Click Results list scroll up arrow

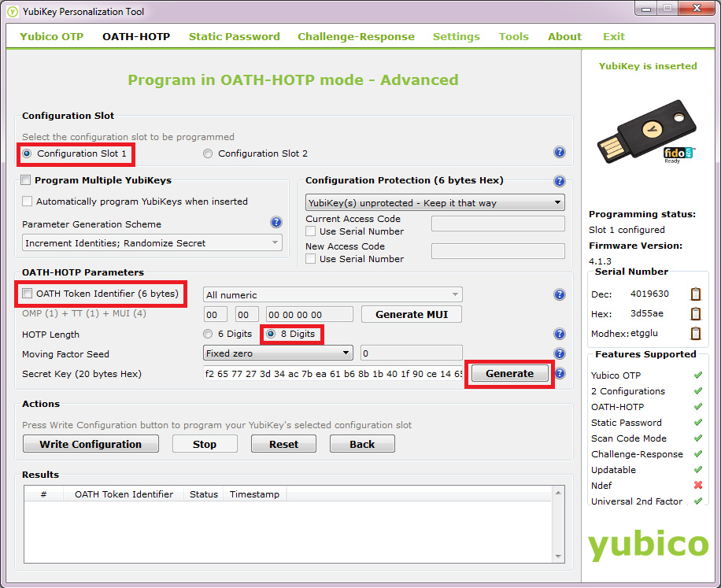point(558,493)
